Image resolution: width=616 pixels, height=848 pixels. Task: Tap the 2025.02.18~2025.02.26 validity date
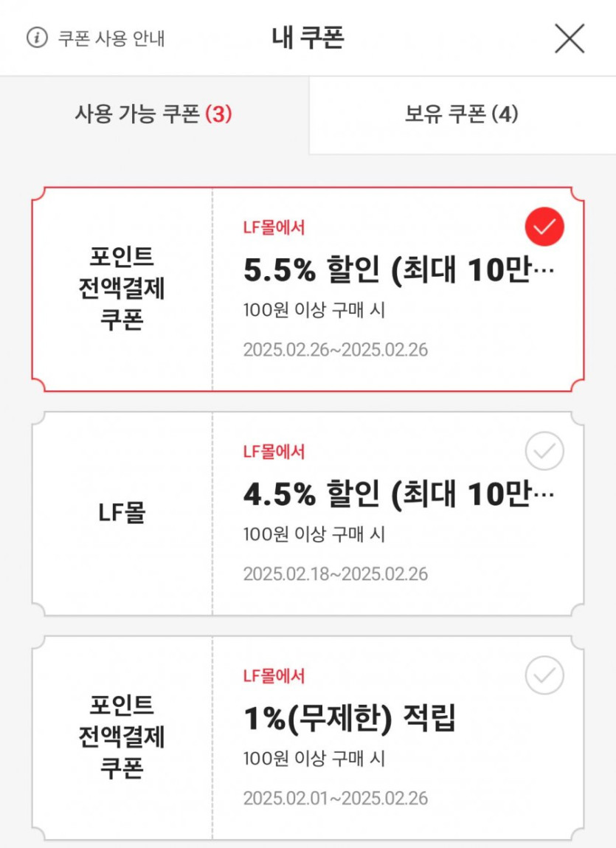(336, 573)
